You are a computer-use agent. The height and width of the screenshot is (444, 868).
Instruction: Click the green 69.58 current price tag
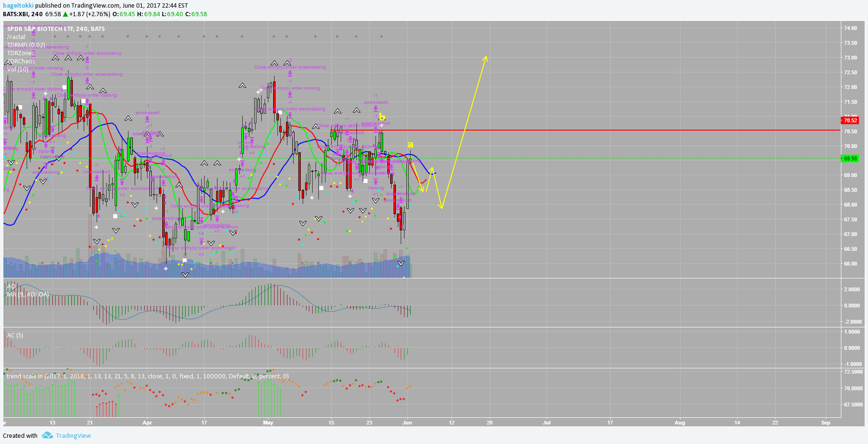pos(850,158)
